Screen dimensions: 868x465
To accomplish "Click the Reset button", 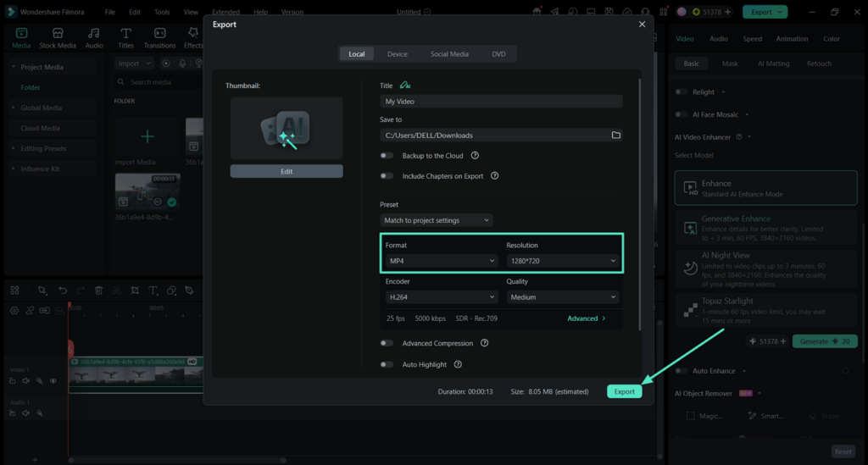I will pos(843,451).
